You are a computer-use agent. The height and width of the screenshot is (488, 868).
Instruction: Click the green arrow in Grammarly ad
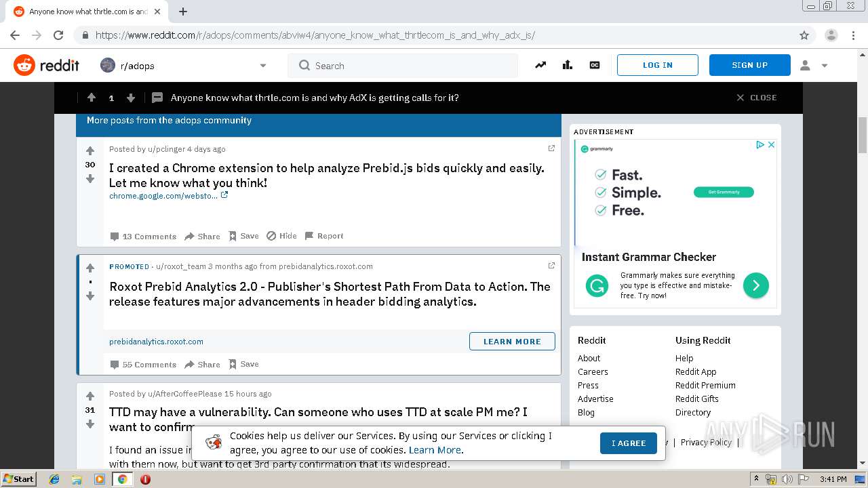pos(755,285)
